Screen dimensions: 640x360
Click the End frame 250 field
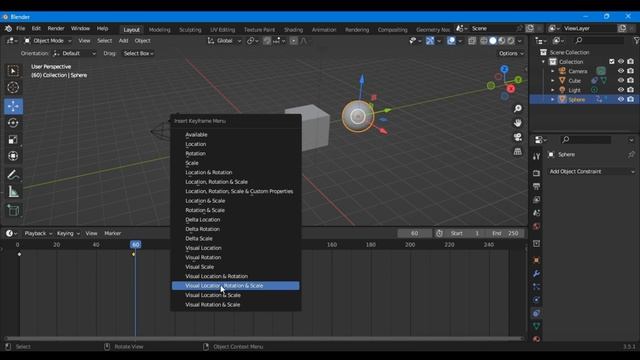pos(505,233)
